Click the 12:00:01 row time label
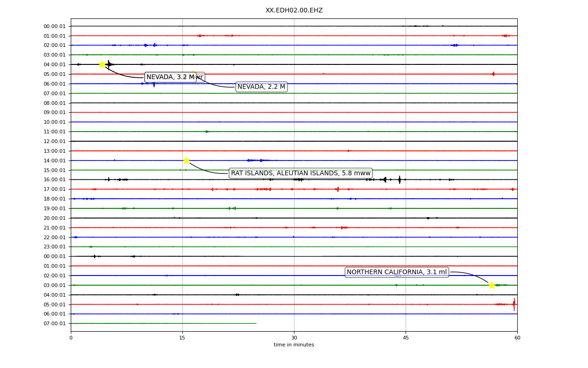Image resolution: width=588 pixels, height=368 pixels. click(55, 141)
